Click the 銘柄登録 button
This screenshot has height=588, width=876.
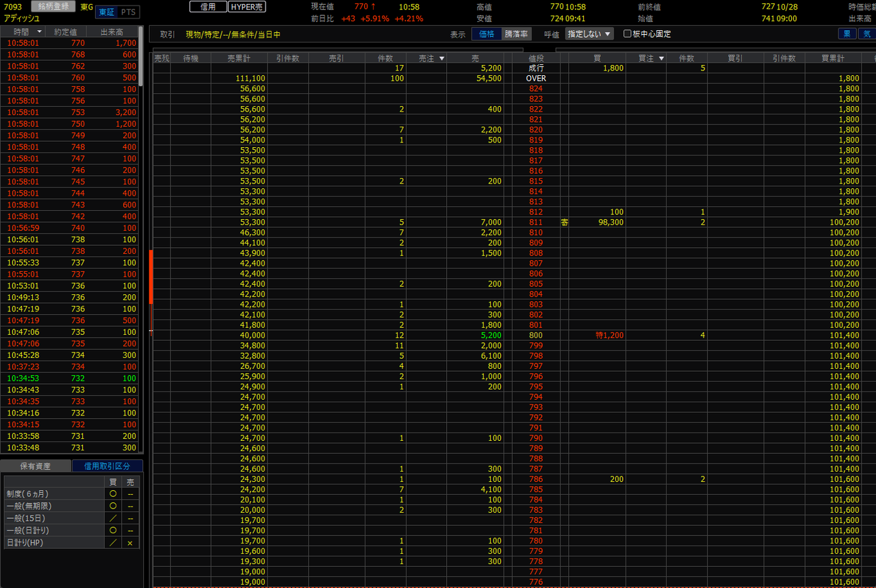(53, 7)
